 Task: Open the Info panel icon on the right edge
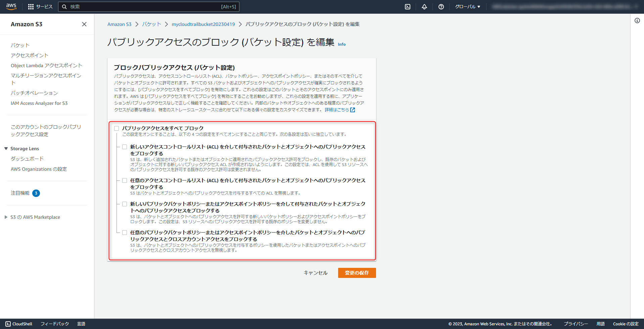(x=638, y=21)
